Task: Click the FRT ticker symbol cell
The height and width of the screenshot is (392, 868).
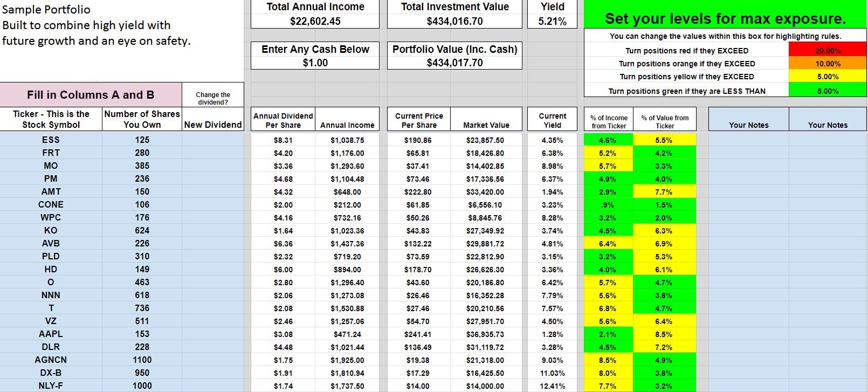Action: [x=51, y=153]
